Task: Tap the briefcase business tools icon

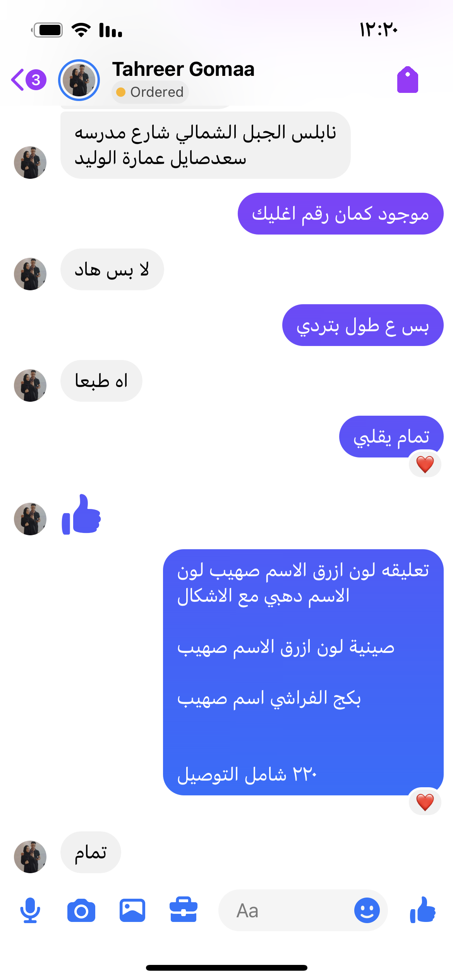Action: click(184, 910)
